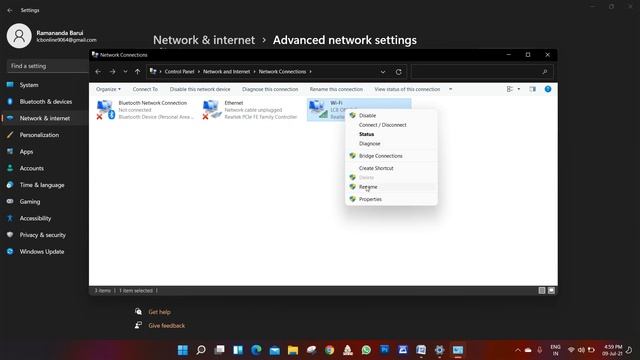Open Status from the context menu
Screen dimensions: 640x360
[366, 134]
